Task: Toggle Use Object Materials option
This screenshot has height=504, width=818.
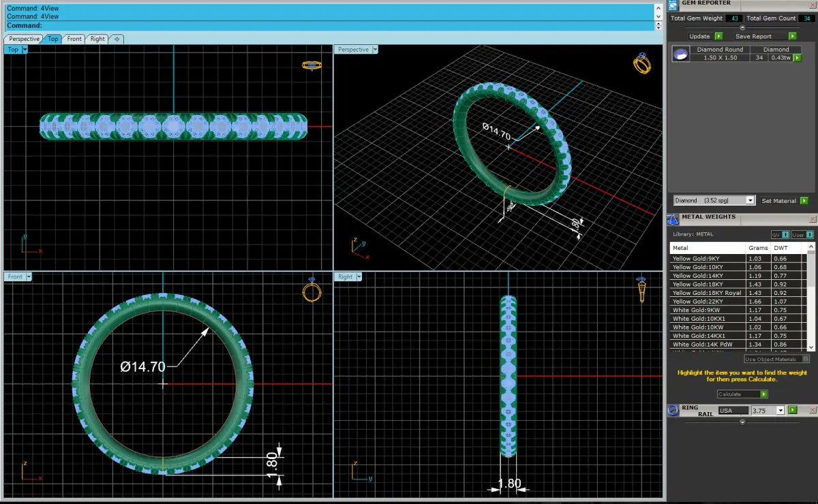Action: (x=776, y=358)
